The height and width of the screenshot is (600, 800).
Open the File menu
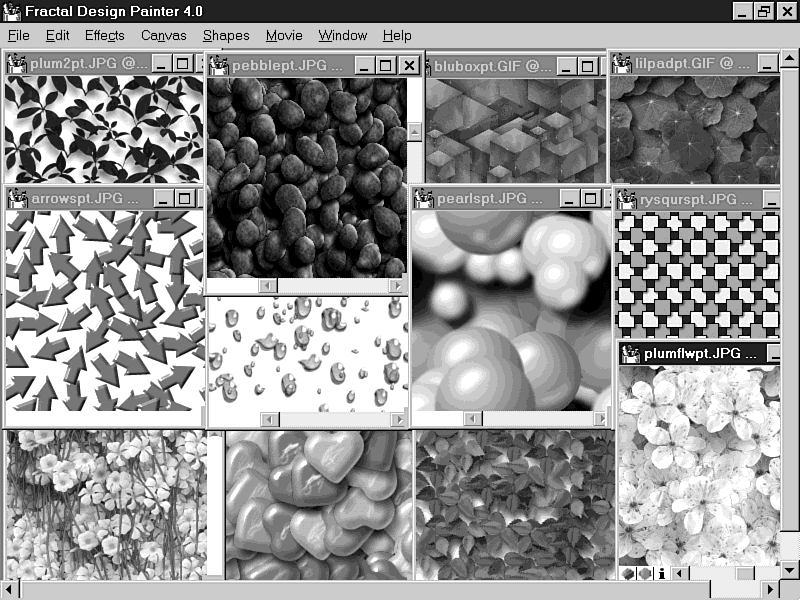[x=18, y=35]
